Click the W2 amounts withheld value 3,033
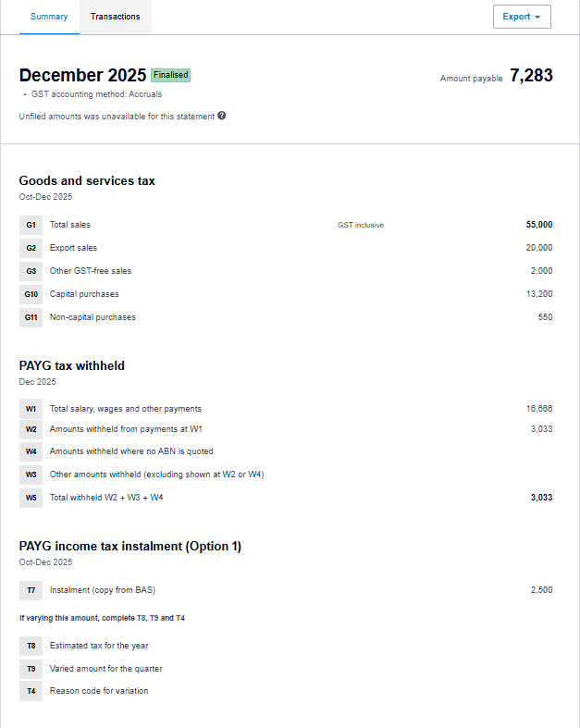Viewport: 580px width, 728px height. point(541,429)
